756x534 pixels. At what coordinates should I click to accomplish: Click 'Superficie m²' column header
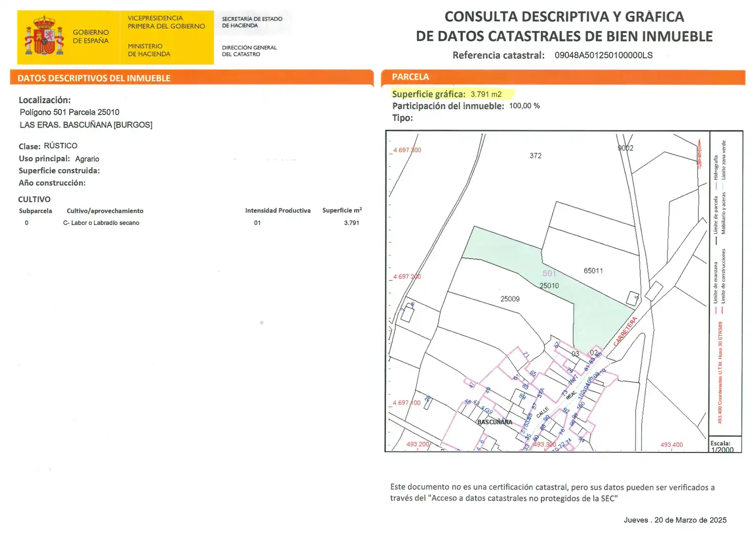[x=342, y=210]
